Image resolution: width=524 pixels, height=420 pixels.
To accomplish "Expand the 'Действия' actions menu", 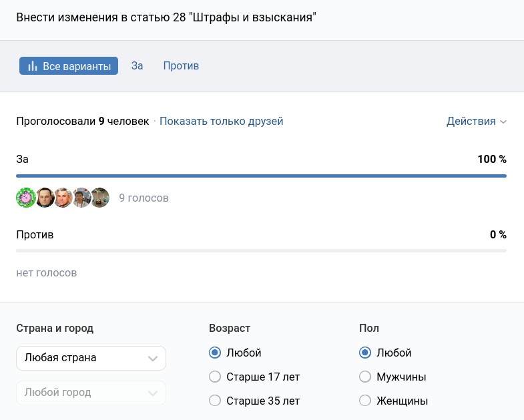I will point(476,121).
